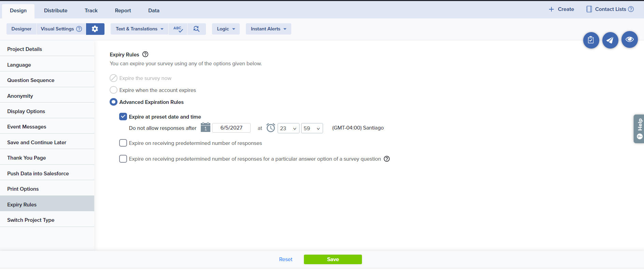Screen dimensions: 644x270
Task: Open Thank You Page settings
Action: (27, 158)
